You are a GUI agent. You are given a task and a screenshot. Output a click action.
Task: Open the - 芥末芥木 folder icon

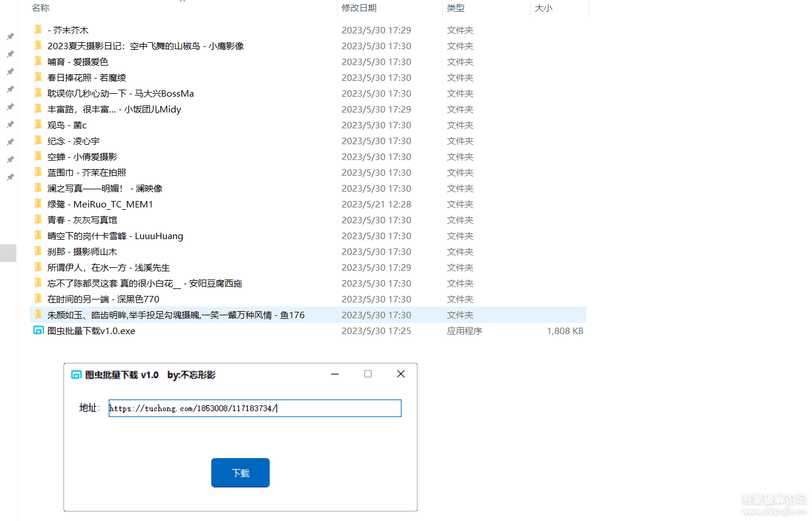click(x=37, y=29)
